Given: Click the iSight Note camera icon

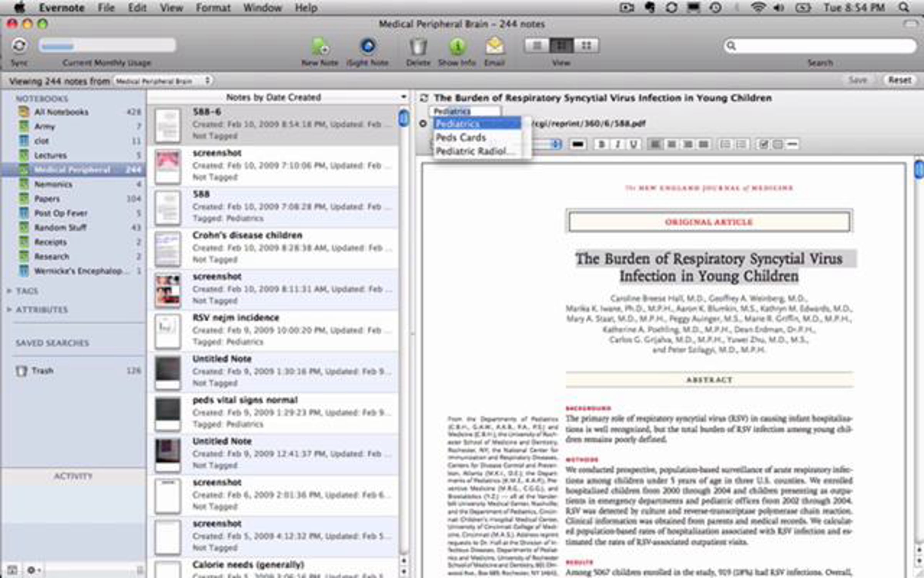Looking at the screenshot, I should [368, 46].
